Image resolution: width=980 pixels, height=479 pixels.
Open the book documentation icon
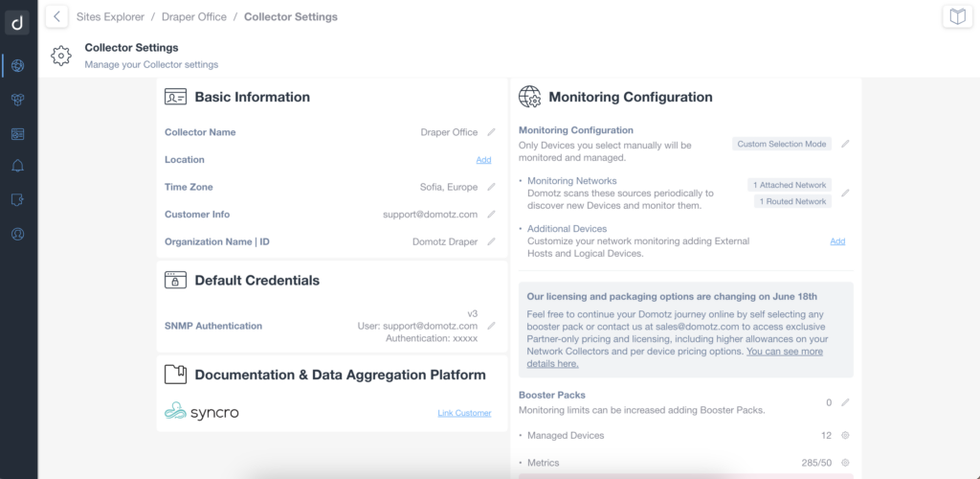click(957, 17)
